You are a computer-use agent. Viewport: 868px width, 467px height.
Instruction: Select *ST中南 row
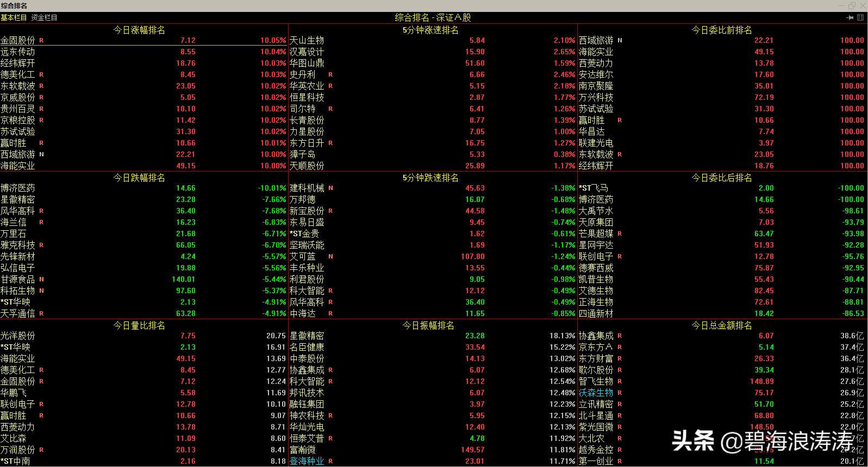pyautogui.click(x=143, y=461)
